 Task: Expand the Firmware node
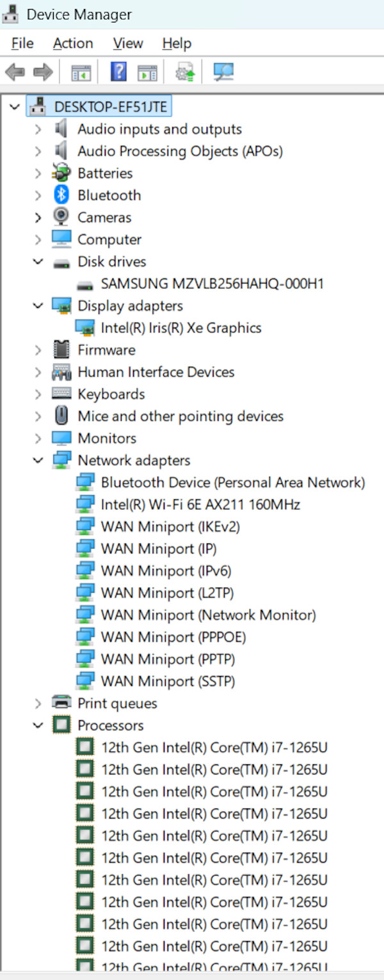[38, 350]
